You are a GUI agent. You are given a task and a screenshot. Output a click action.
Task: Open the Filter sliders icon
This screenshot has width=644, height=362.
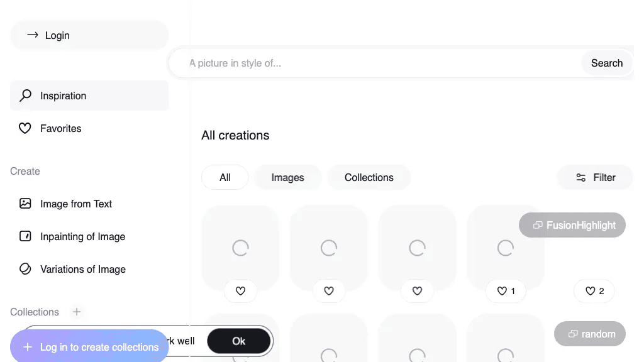(x=580, y=178)
